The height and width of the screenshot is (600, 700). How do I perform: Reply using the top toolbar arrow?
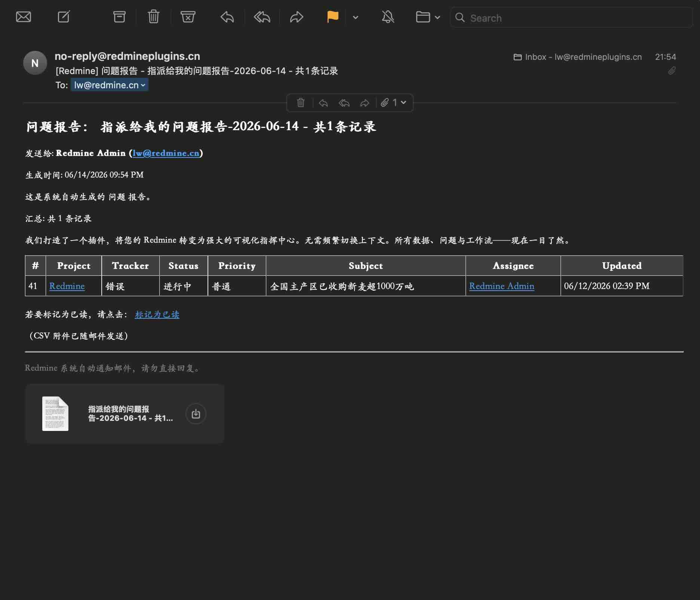pos(227,17)
